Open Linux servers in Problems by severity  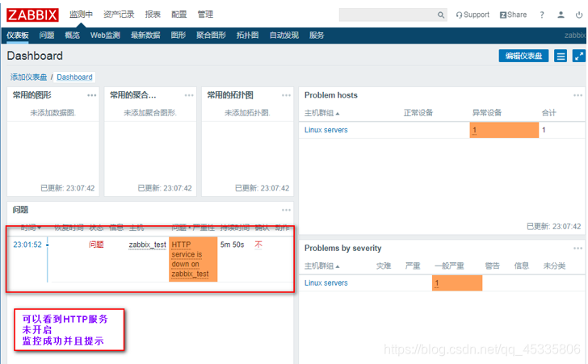coord(325,282)
